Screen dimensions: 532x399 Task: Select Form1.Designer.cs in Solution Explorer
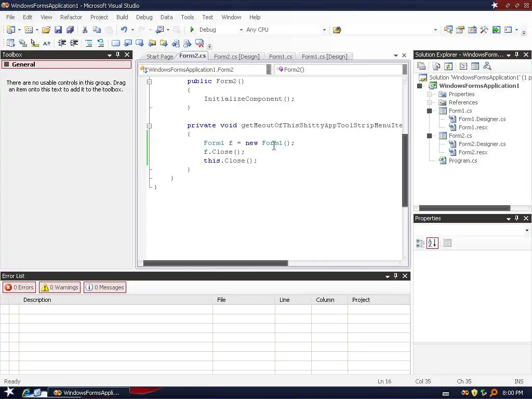tap(482, 119)
